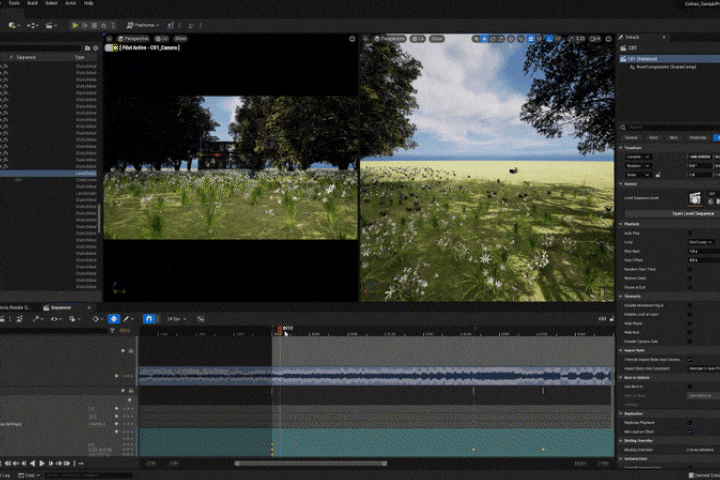Viewport: 720px width, 480px height.
Task: Select the select-mode cursor tool in right viewport
Action: (476, 39)
